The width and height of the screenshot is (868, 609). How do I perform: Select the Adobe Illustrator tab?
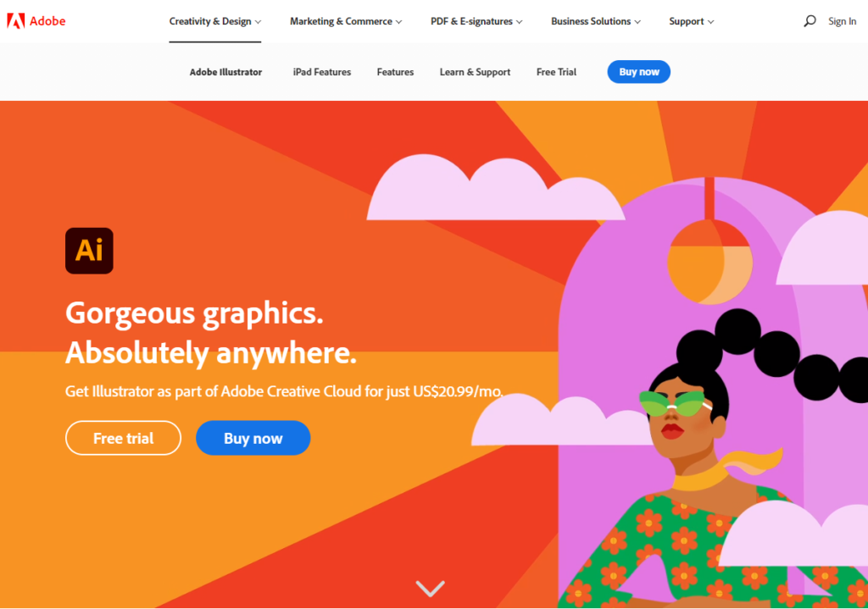click(x=225, y=72)
